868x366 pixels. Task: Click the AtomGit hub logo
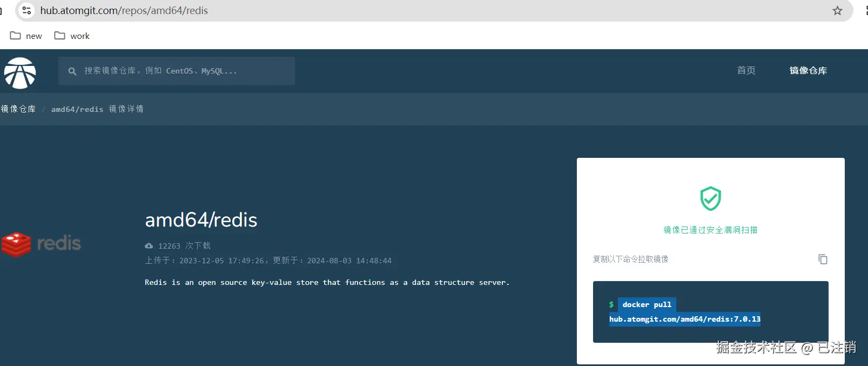pyautogui.click(x=20, y=73)
